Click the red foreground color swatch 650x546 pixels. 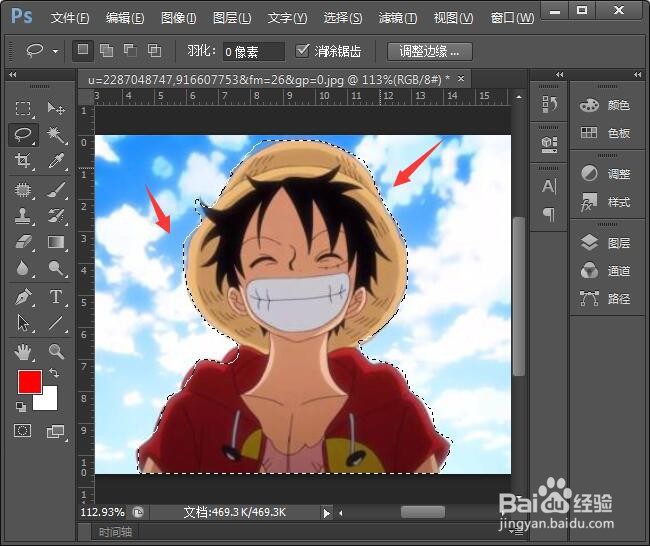pyautogui.click(x=29, y=382)
